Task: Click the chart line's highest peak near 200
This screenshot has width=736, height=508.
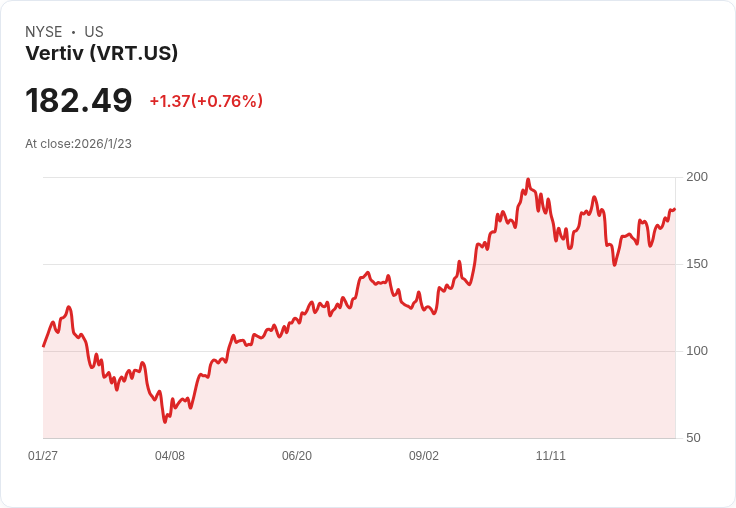Action: point(528,180)
